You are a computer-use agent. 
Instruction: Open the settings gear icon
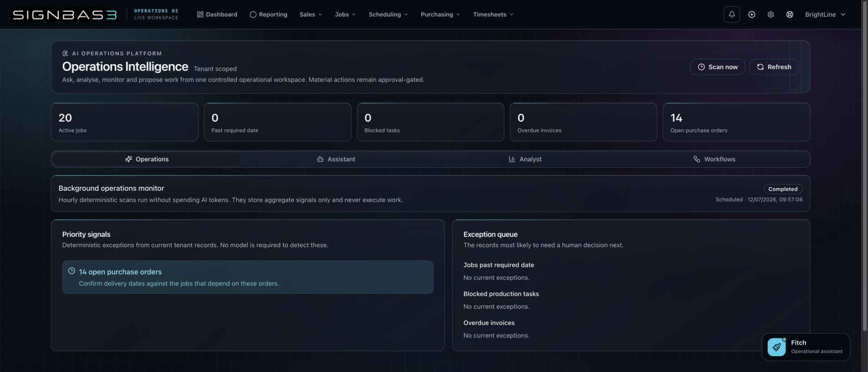pos(770,15)
